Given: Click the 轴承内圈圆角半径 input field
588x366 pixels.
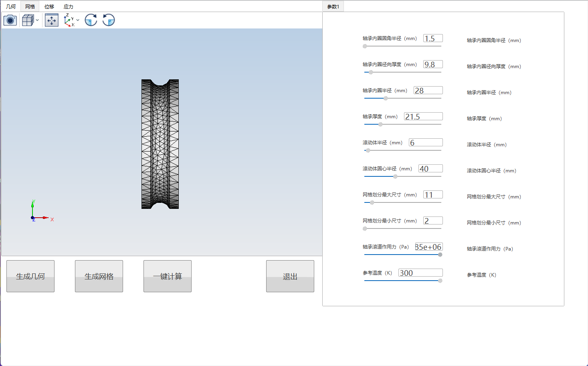Looking at the screenshot, I should tap(433, 38).
